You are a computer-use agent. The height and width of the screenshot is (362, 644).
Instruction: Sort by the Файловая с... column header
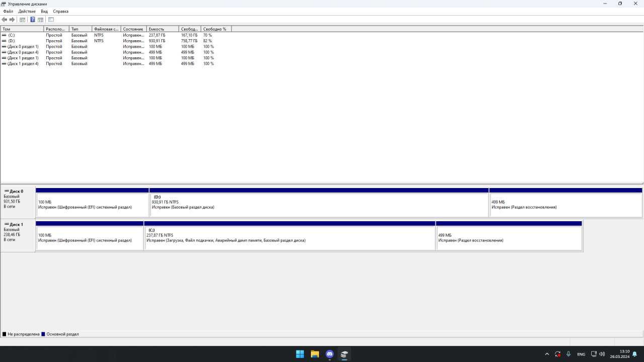pos(107,29)
